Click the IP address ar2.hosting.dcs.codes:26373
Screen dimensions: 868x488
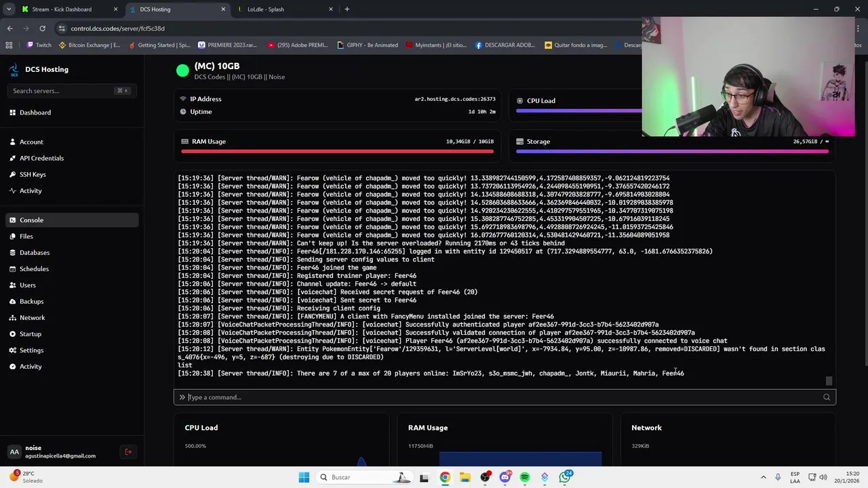coord(455,99)
